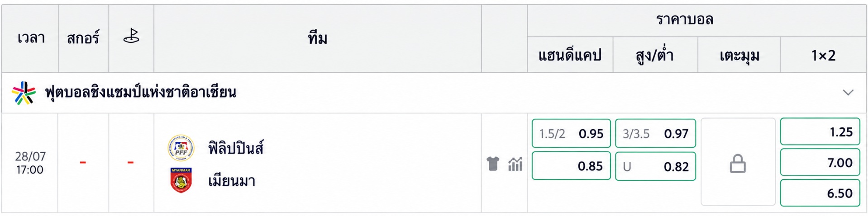The height and width of the screenshot is (216, 868).
Task: Select handicap odds 0.85 for Myanmar
Action: [x=571, y=166]
